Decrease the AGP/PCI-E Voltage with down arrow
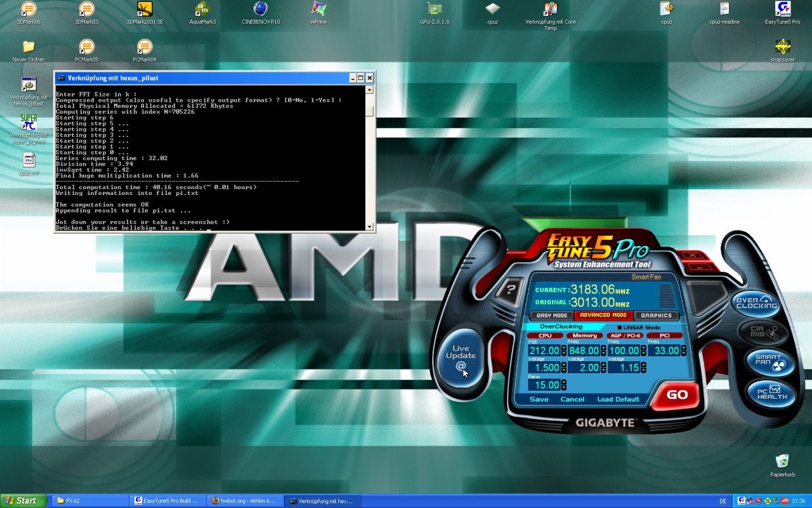This screenshot has width=812, height=508. (x=643, y=371)
